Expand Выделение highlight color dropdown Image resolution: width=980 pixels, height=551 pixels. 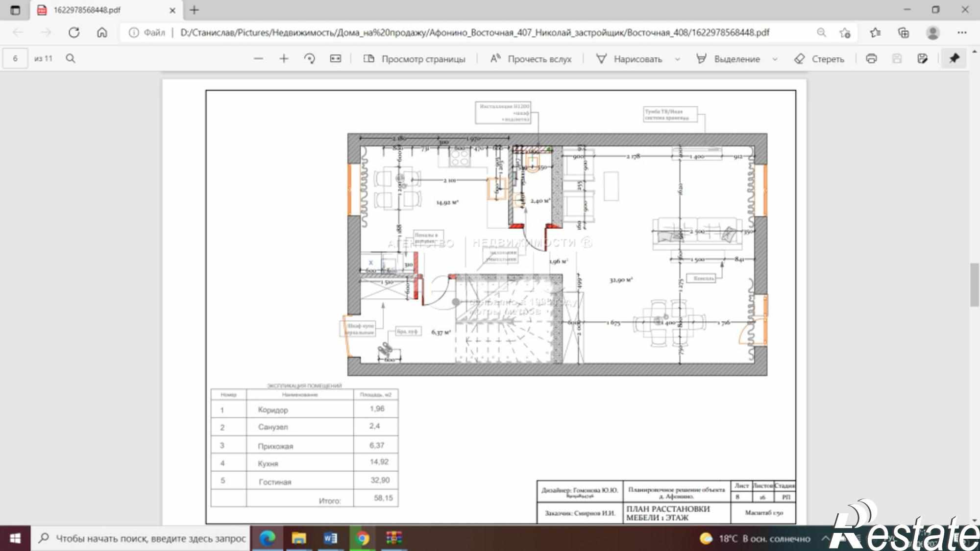click(775, 59)
